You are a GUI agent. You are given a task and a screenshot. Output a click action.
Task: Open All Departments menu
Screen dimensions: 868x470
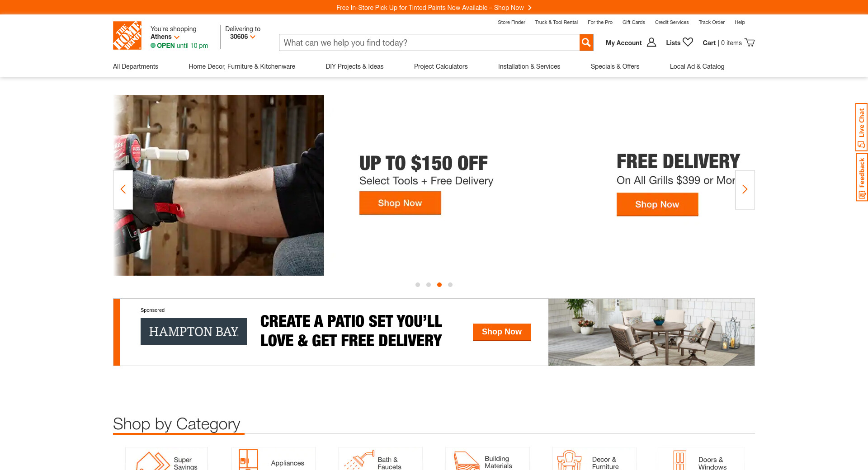coord(136,66)
